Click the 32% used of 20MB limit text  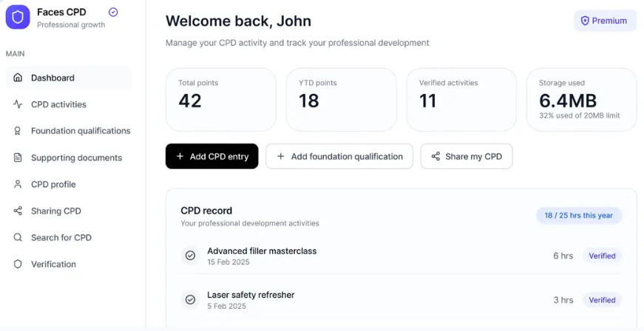pos(579,116)
